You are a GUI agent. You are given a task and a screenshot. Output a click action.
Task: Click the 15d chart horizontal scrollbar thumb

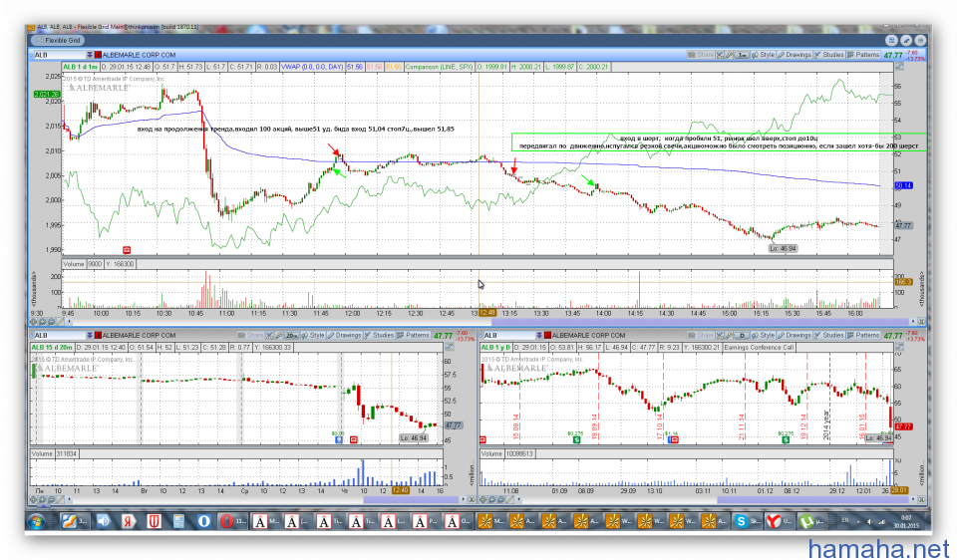[410, 499]
